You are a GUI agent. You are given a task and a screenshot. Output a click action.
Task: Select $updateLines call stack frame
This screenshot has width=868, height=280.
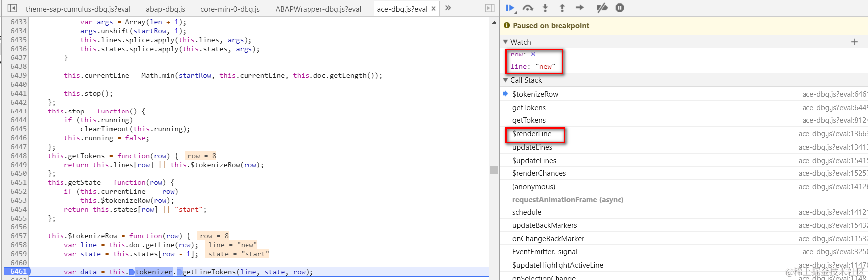[534, 160]
